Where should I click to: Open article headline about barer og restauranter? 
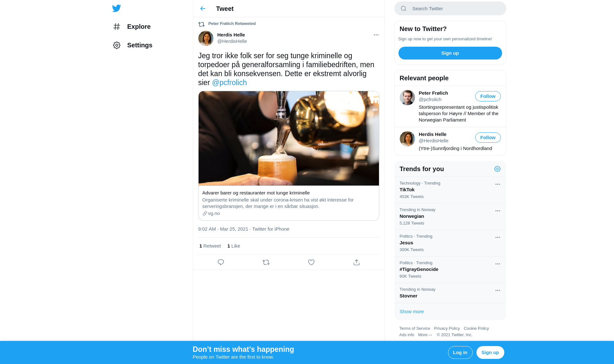(256, 193)
